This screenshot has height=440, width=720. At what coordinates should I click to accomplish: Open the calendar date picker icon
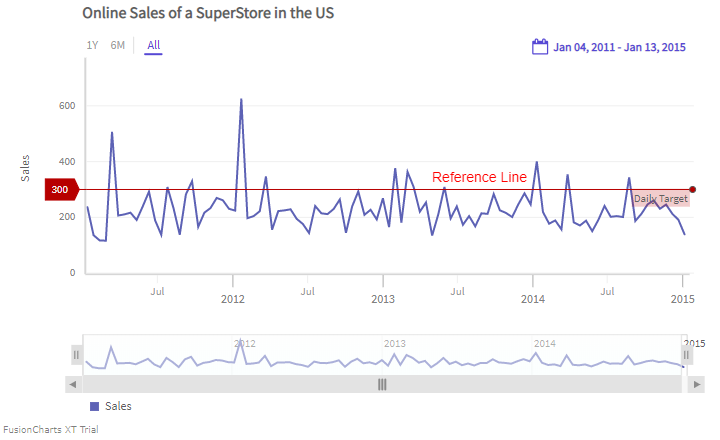(x=540, y=46)
